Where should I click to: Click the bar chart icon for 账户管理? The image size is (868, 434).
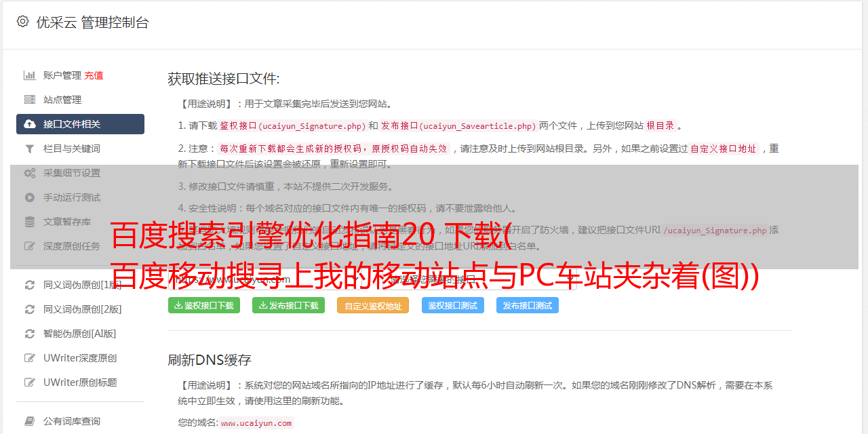pos(30,75)
